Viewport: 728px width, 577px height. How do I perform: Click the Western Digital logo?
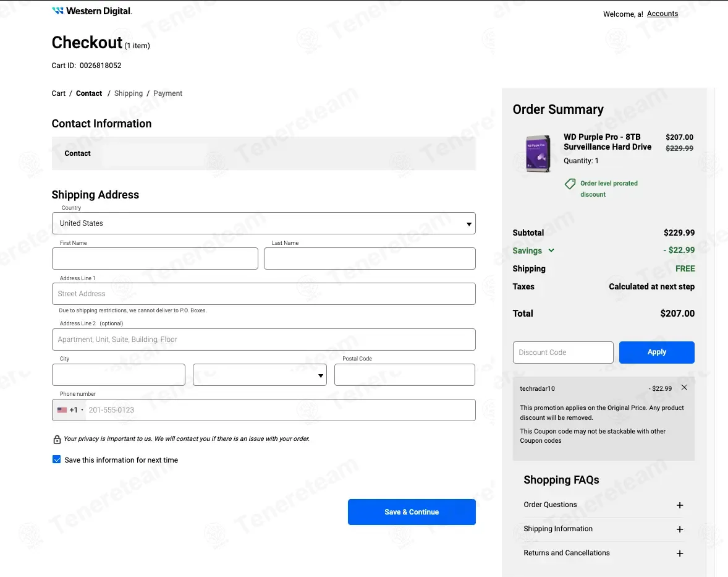click(x=92, y=11)
